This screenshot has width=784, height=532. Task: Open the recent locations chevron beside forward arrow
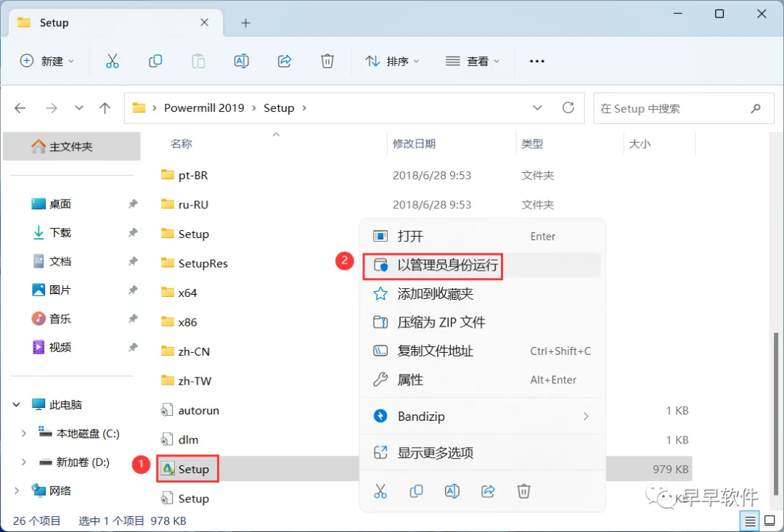click(79, 108)
